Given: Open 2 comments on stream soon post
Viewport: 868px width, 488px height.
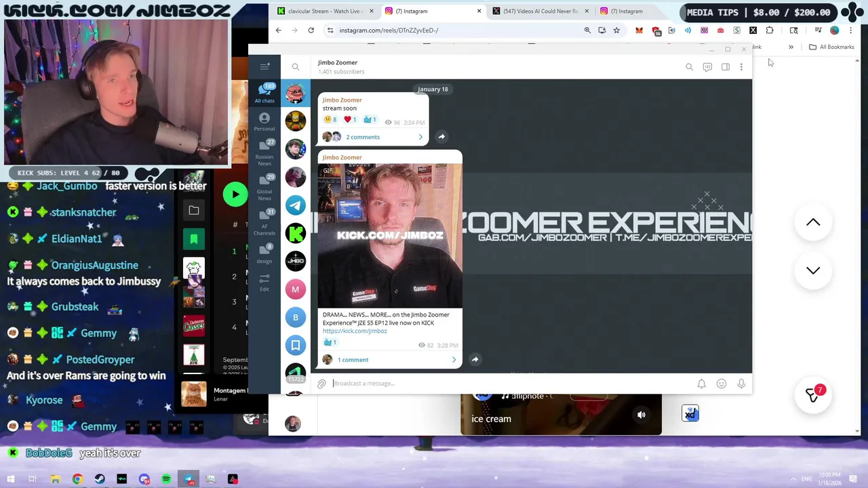Looking at the screenshot, I should click(x=373, y=137).
